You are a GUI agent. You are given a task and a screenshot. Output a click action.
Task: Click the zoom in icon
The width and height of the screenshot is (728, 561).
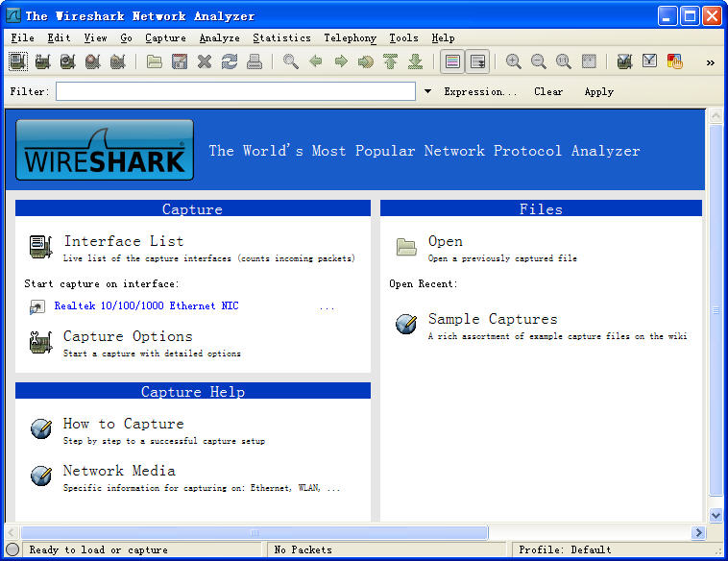tap(514, 62)
